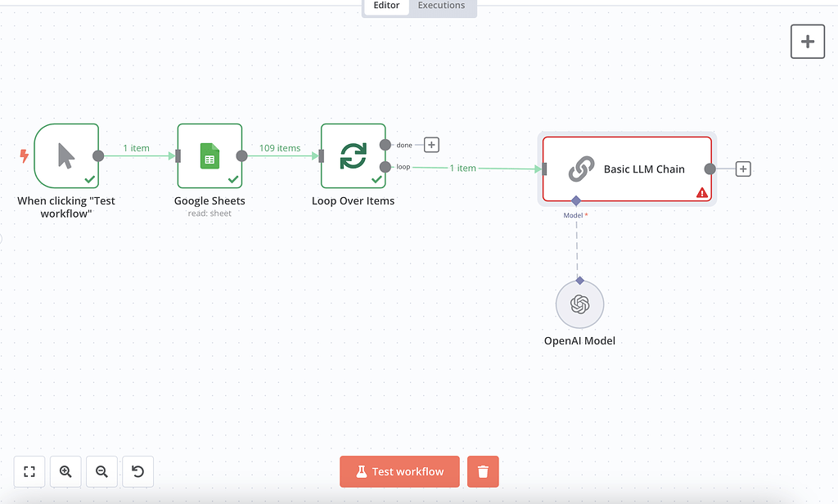Image resolution: width=838 pixels, height=504 pixels.
Task: Click the error warning triangle on Basic LLM Chain
Action: coord(702,191)
